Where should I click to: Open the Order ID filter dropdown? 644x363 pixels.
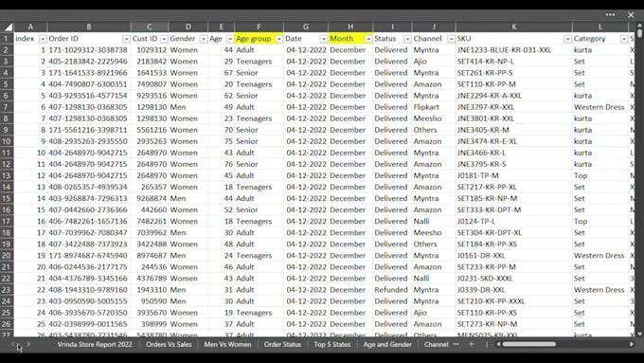point(126,39)
